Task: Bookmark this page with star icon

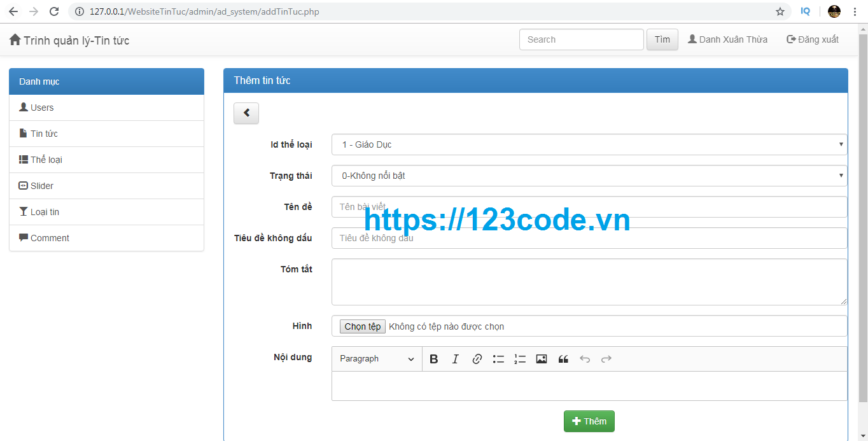Action: tap(780, 11)
